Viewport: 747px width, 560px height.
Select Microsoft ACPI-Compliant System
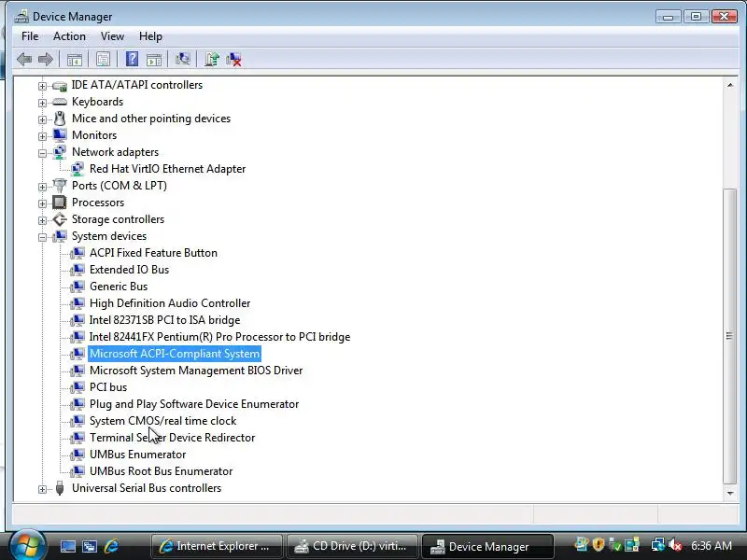tap(175, 354)
